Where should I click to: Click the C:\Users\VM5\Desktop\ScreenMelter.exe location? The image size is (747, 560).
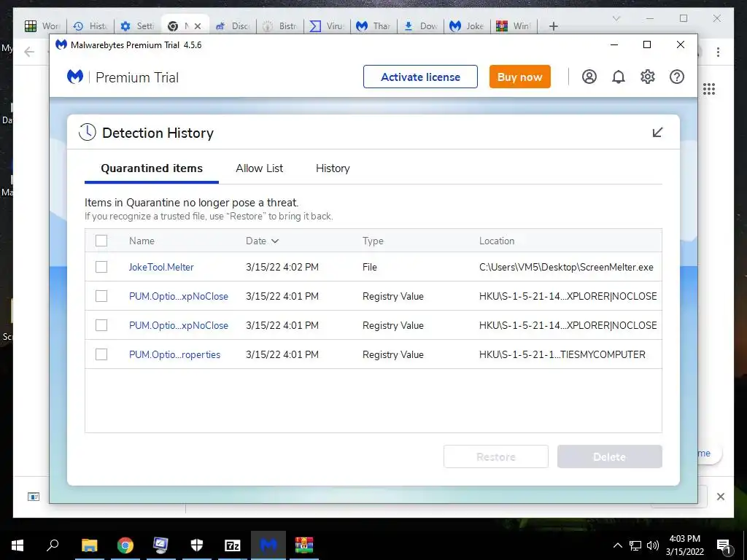pyautogui.click(x=566, y=267)
